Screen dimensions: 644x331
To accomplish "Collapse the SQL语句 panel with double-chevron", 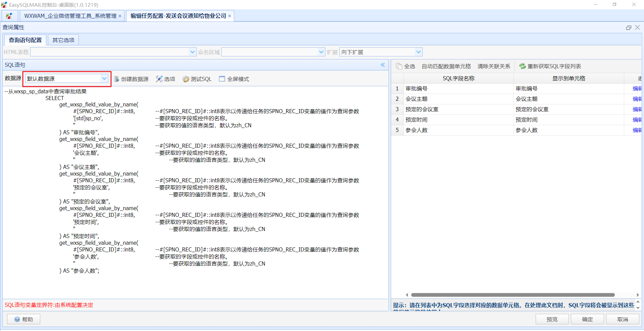I will tap(383, 65).
